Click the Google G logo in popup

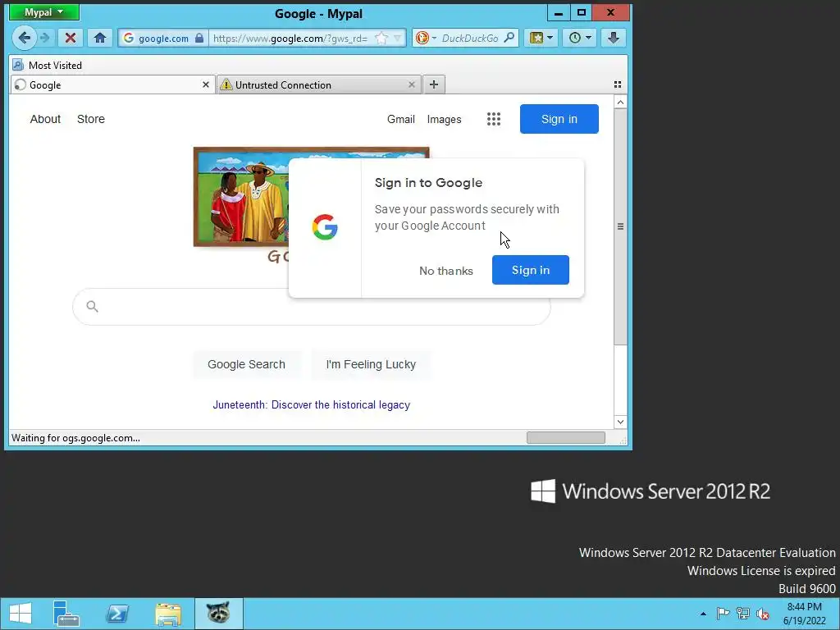tap(325, 227)
